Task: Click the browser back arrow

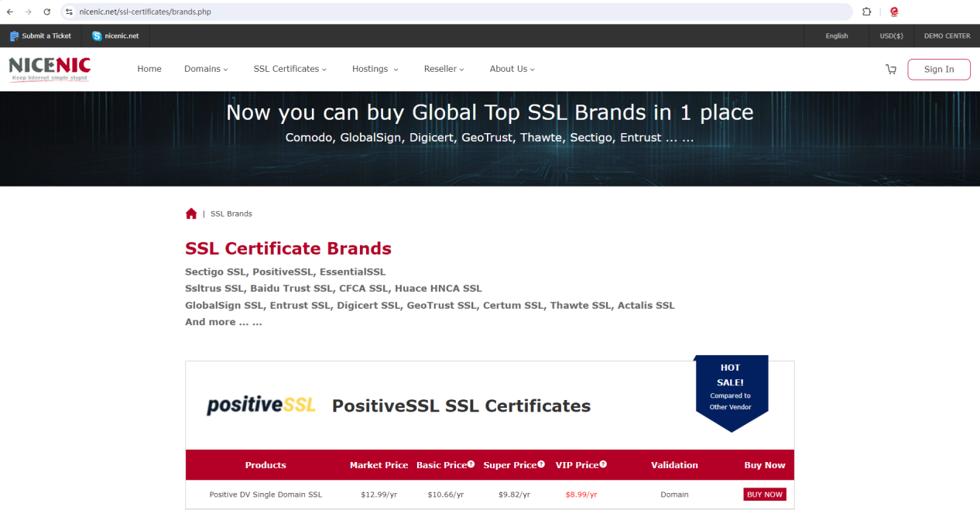Action: [x=9, y=12]
